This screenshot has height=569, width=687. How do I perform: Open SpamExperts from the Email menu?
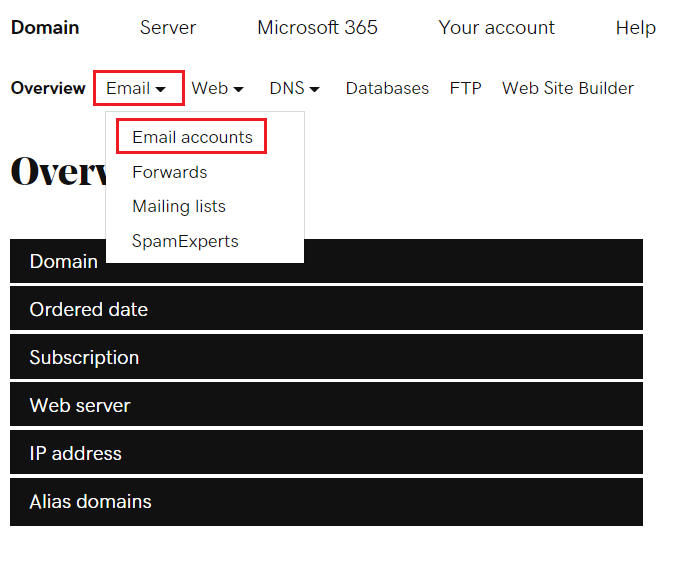click(185, 241)
